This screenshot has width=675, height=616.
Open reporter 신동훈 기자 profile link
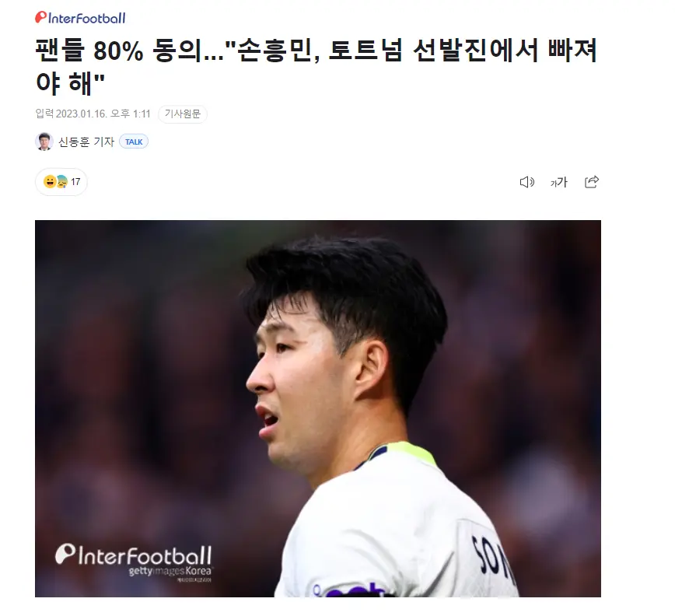[86, 142]
